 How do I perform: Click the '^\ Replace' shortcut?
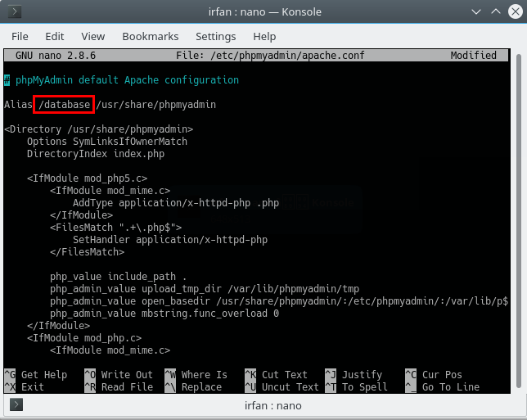(x=193, y=387)
